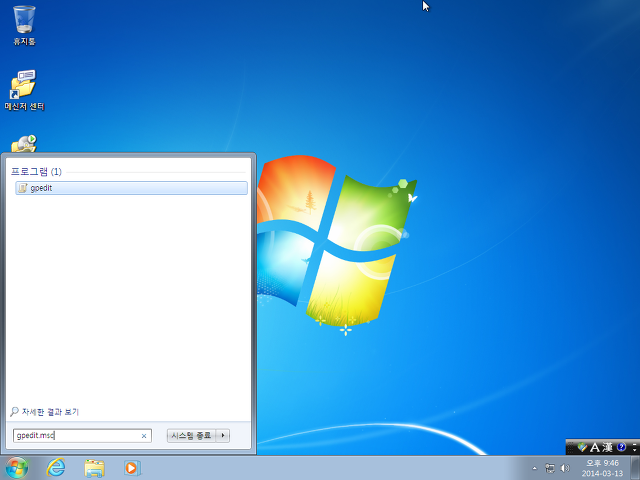
Task: Click the 시스템 종료 shutdown button
Action: pos(191,436)
